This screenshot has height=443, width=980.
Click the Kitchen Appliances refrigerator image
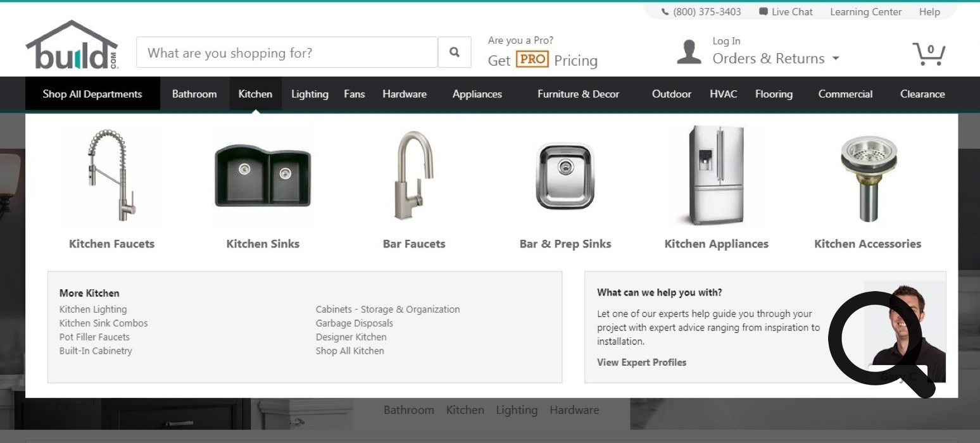[x=717, y=175]
